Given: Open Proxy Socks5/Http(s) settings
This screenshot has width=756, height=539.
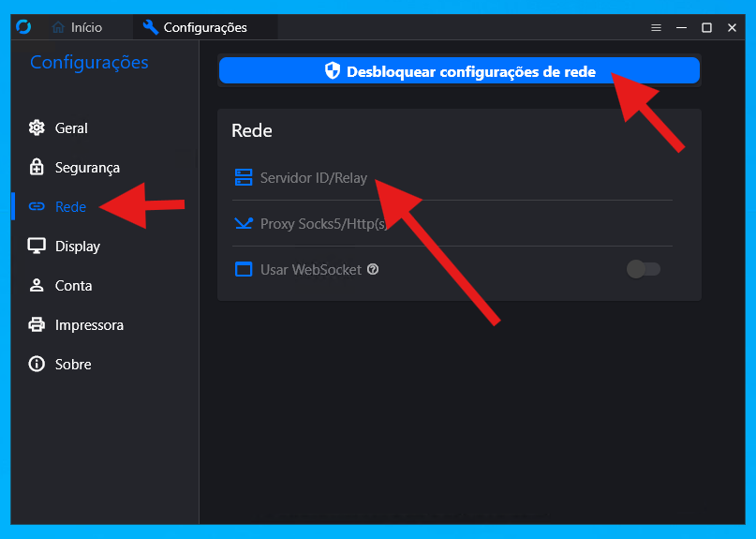Looking at the screenshot, I should [452, 223].
